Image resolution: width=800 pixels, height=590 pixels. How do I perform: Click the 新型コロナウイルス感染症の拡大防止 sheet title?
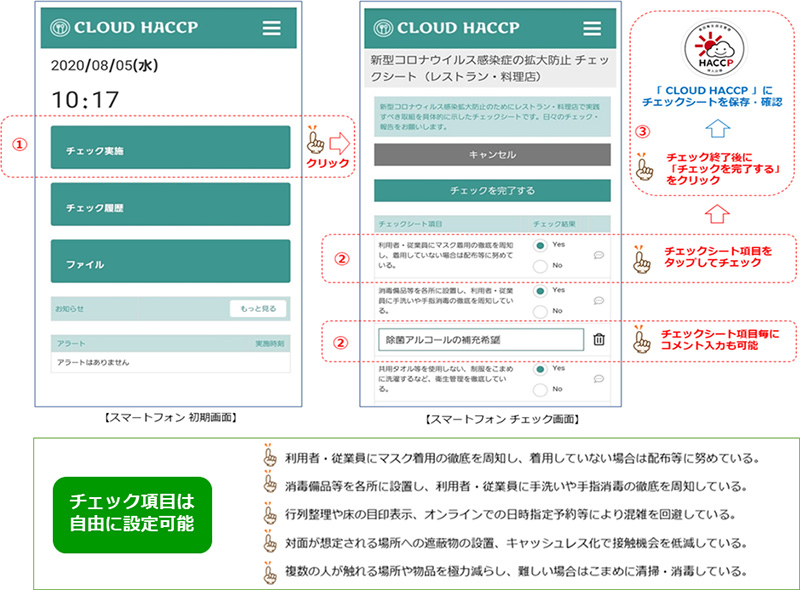pyautogui.click(x=490, y=68)
